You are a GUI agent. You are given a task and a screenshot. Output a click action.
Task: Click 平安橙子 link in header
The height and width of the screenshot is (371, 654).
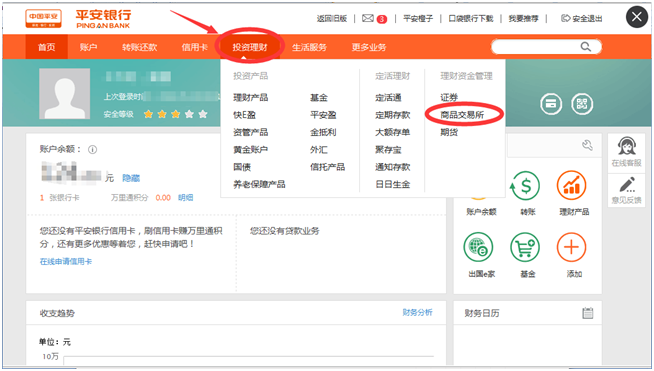418,18
